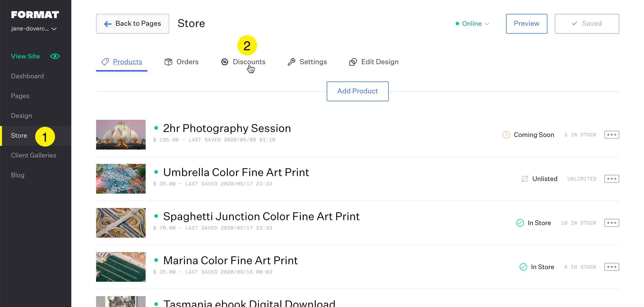This screenshot has width=644, height=307.
Task: Click green status dot beside Marina Color print
Action: [156, 260]
